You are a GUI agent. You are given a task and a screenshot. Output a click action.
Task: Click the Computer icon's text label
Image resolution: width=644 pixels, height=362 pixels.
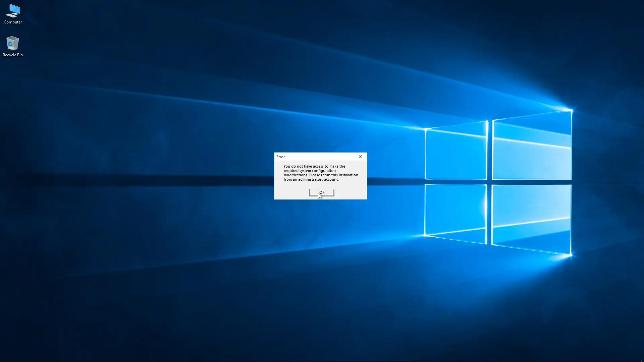coord(13,22)
